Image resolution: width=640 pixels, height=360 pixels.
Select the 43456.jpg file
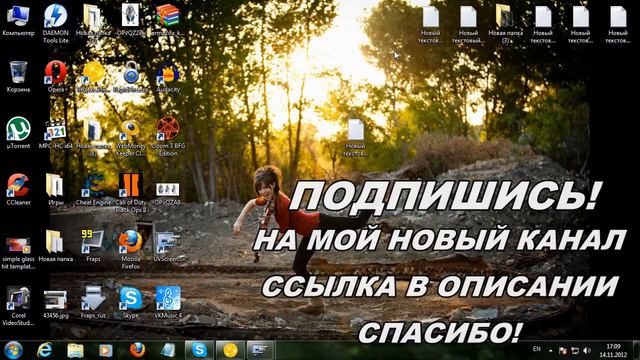pyautogui.click(x=56, y=304)
